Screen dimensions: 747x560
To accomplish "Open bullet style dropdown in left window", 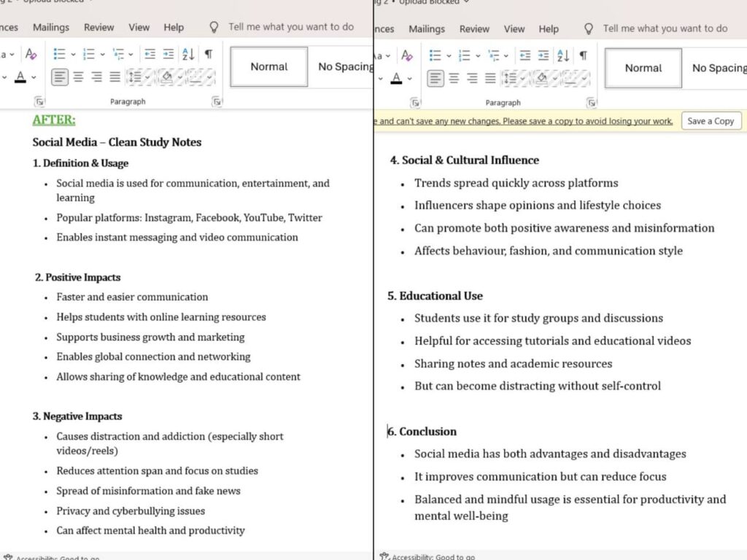I will pos(74,54).
